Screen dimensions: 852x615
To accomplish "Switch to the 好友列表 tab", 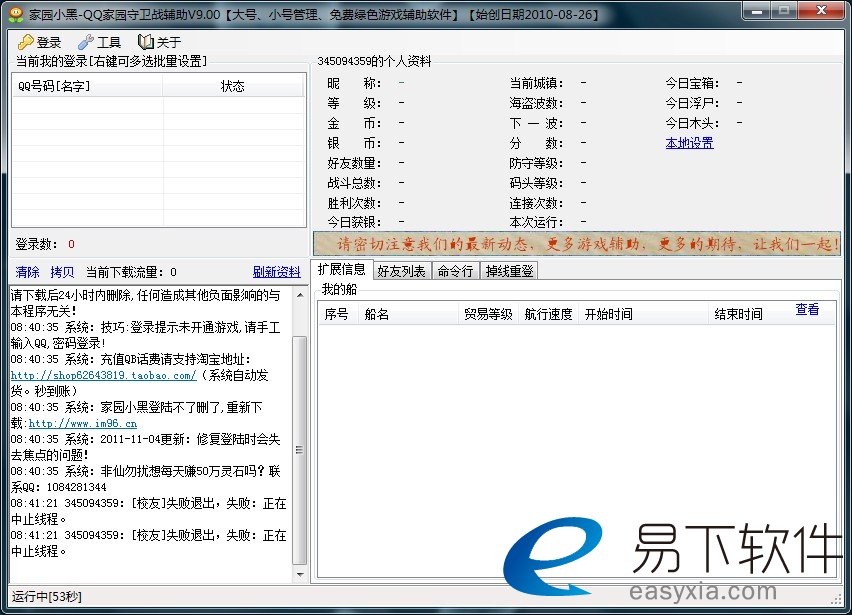I will (x=402, y=271).
